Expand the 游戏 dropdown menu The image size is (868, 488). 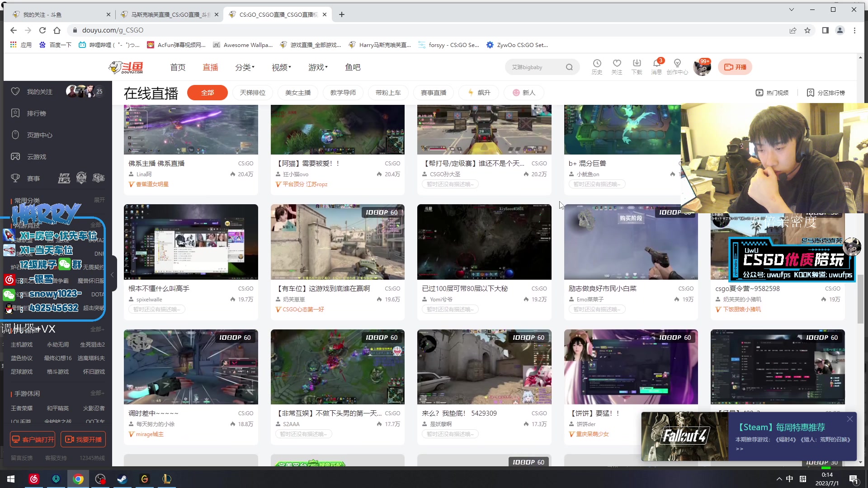(318, 67)
